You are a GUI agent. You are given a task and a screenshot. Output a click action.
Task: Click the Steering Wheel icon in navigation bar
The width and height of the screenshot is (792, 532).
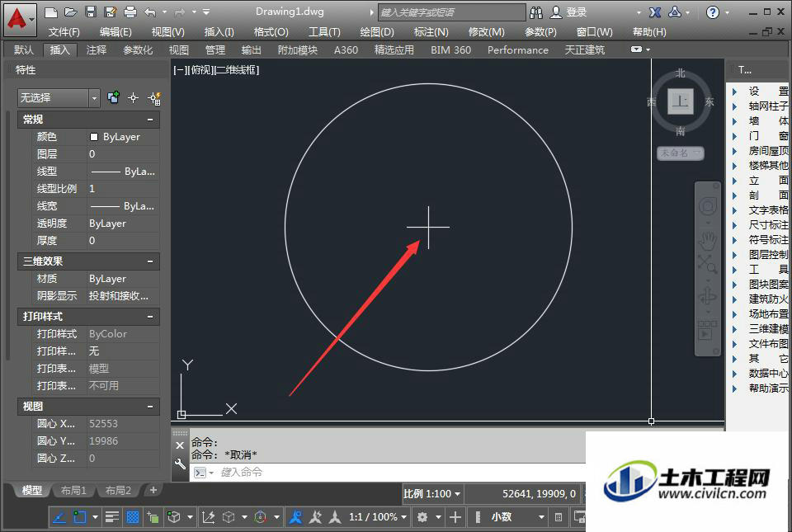[x=708, y=206]
